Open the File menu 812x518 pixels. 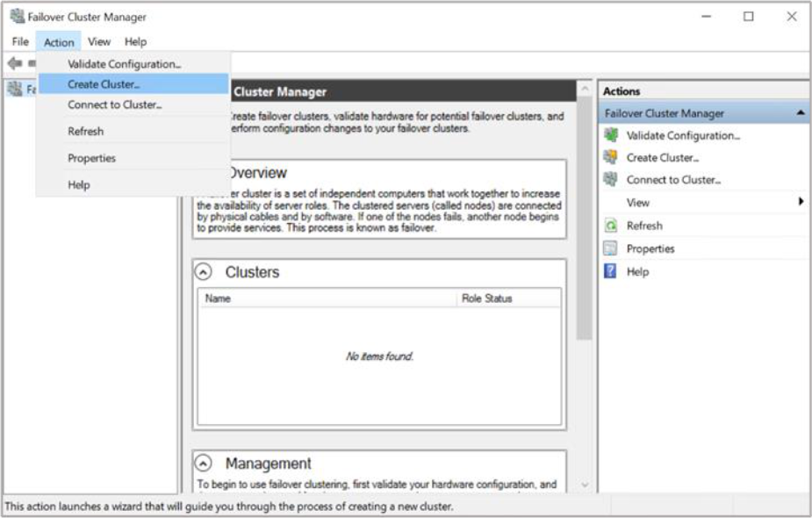20,41
